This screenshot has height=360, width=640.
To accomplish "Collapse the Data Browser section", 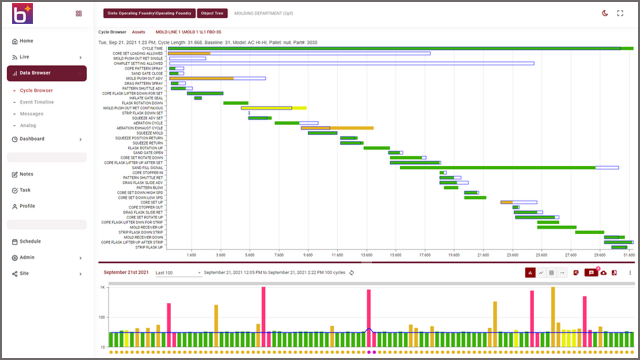I will (x=47, y=73).
